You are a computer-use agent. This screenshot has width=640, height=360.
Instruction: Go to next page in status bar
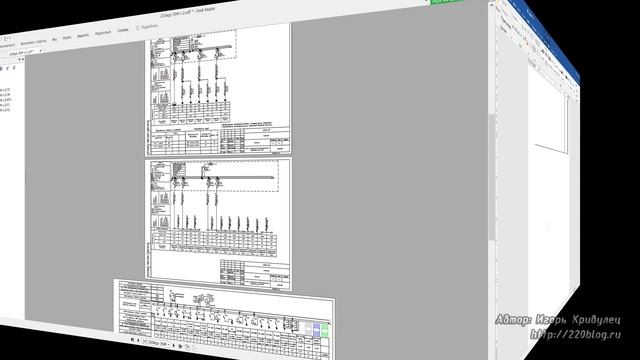click(x=174, y=346)
